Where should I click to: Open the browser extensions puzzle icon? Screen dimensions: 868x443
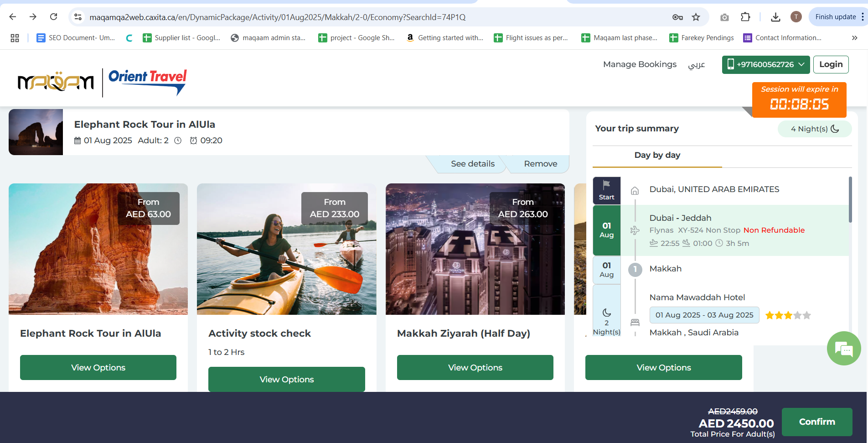point(745,17)
